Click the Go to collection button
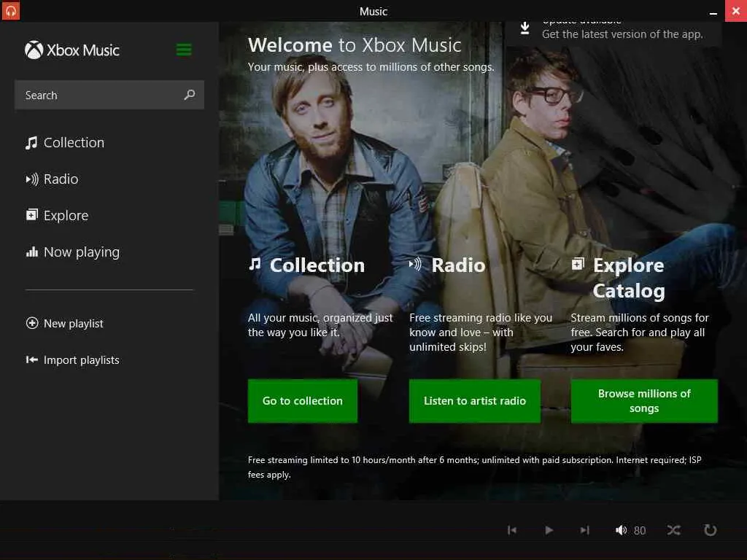 pos(303,401)
